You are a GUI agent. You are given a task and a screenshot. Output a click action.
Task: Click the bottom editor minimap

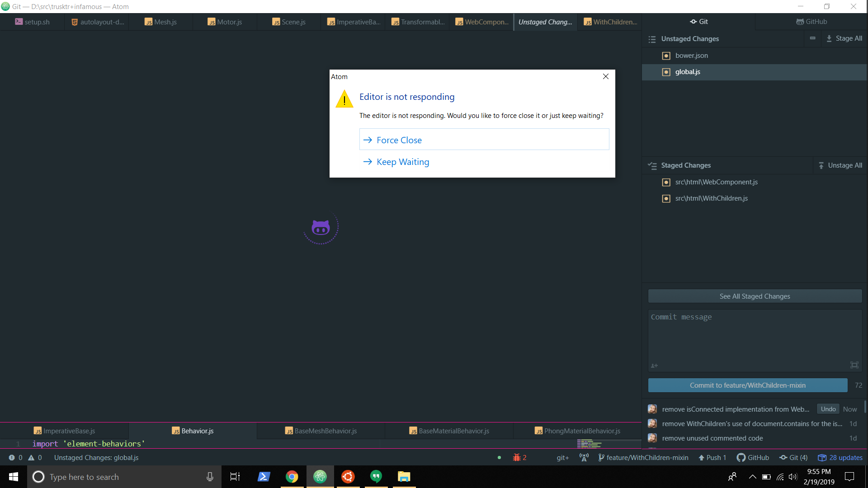pyautogui.click(x=589, y=444)
